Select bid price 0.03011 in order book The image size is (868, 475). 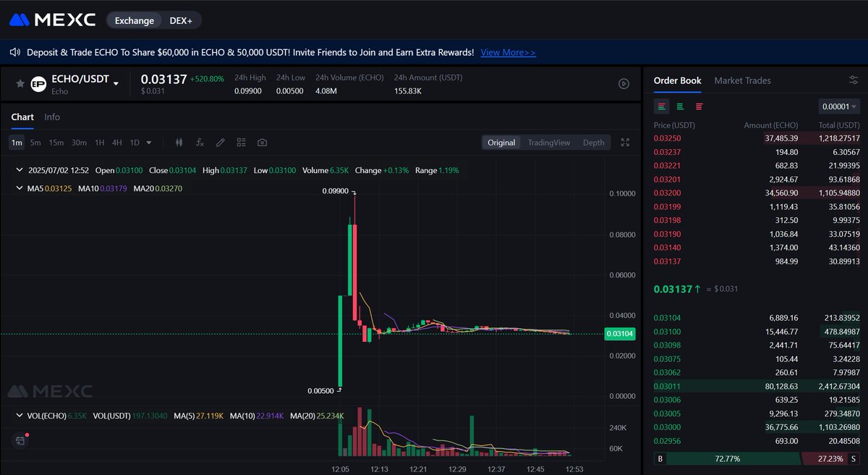click(667, 386)
